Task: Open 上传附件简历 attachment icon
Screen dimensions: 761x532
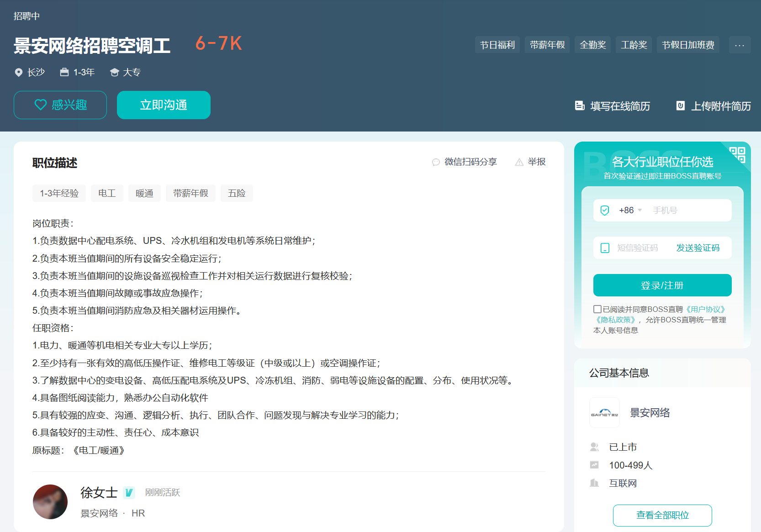Action: click(680, 106)
